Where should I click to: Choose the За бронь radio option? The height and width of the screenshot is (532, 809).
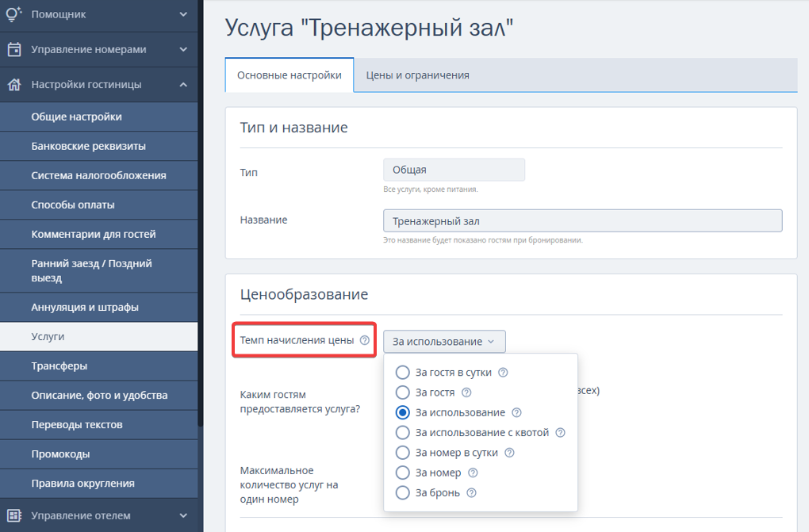click(x=402, y=493)
